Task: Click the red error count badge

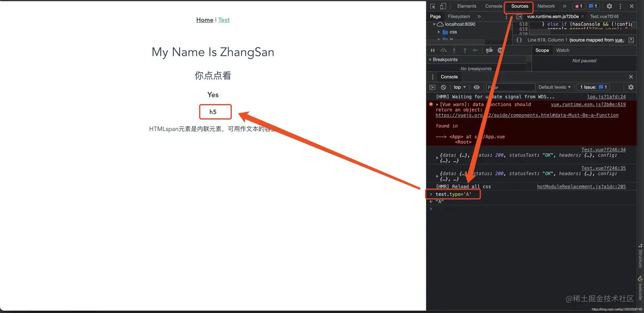Action: point(579,6)
